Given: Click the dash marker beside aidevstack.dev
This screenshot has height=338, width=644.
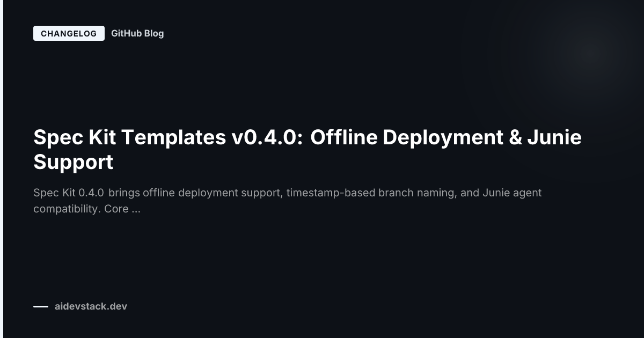Looking at the screenshot, I should click(40, 306).
